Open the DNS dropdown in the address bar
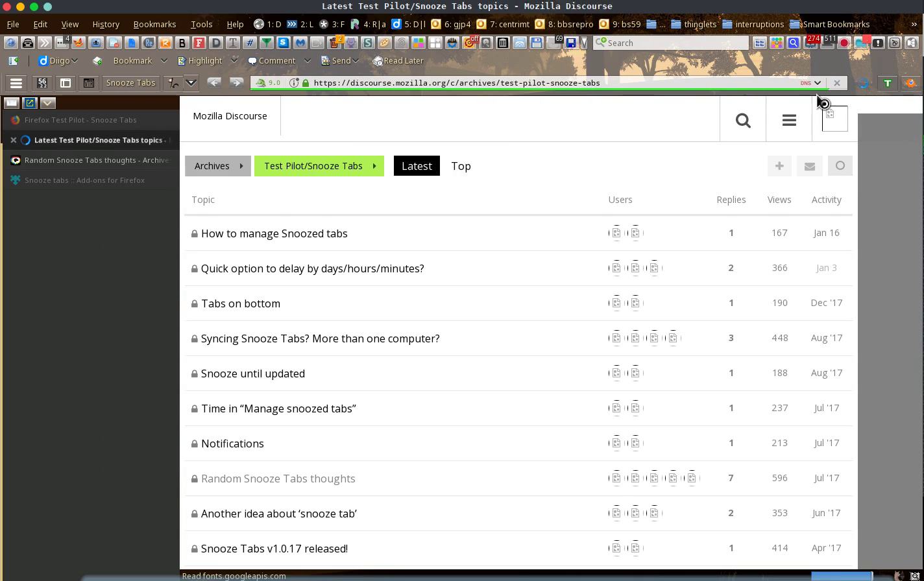Viewport: 924px width, 581px height. coord(811,82)
